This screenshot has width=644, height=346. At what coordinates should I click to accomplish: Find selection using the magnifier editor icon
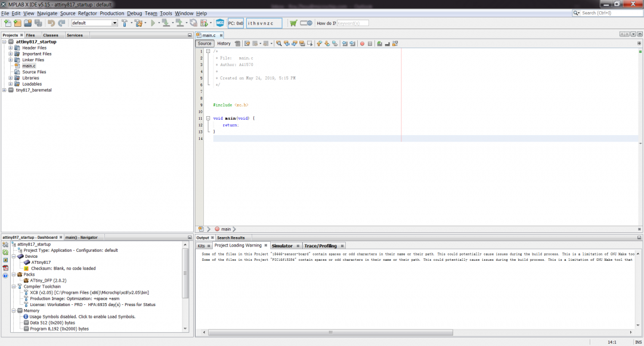pyautogui.click(x=278, y=43)
